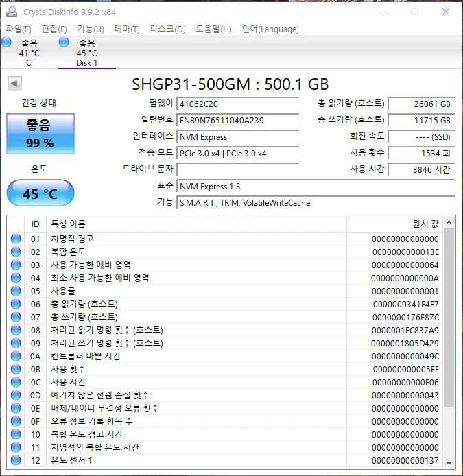The image size is (463, 476).
Task: Click raw value 000000000013E
Action: (405, 252)
